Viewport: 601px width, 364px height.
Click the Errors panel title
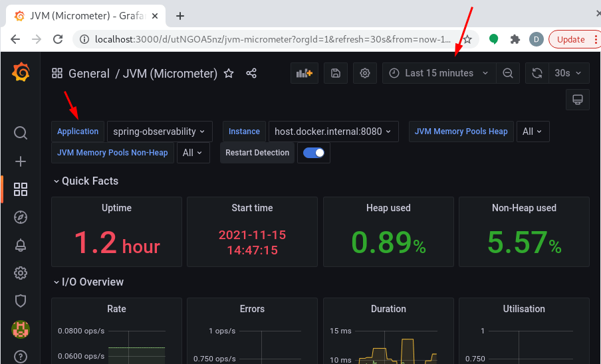click(252, 309)
